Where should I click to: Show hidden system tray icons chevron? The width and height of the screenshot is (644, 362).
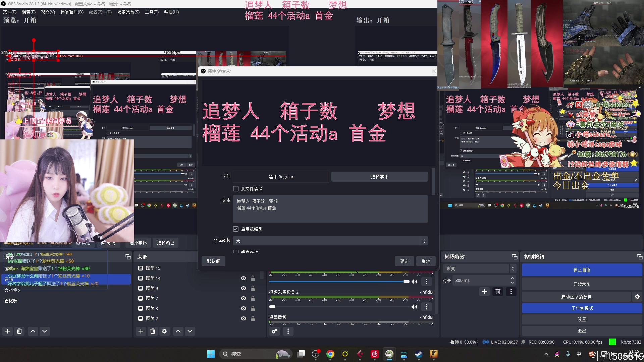[546, 354]
